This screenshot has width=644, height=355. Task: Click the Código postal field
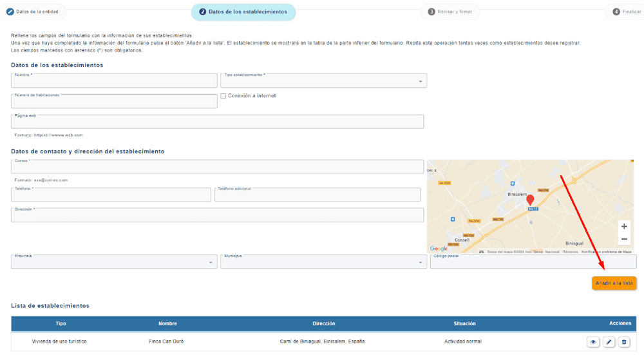tap(533, 262)
